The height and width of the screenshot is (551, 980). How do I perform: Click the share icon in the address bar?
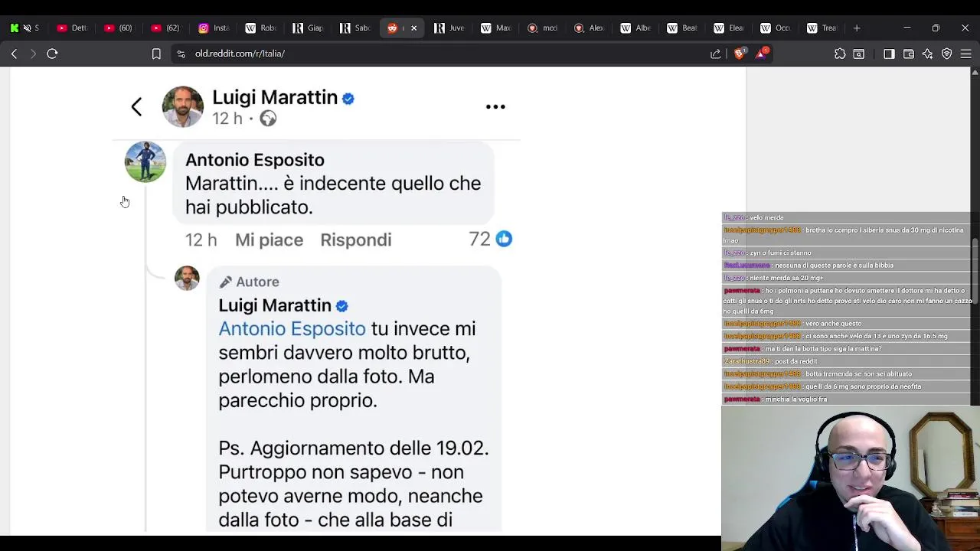pyautogui.click(x=716, y=54)
